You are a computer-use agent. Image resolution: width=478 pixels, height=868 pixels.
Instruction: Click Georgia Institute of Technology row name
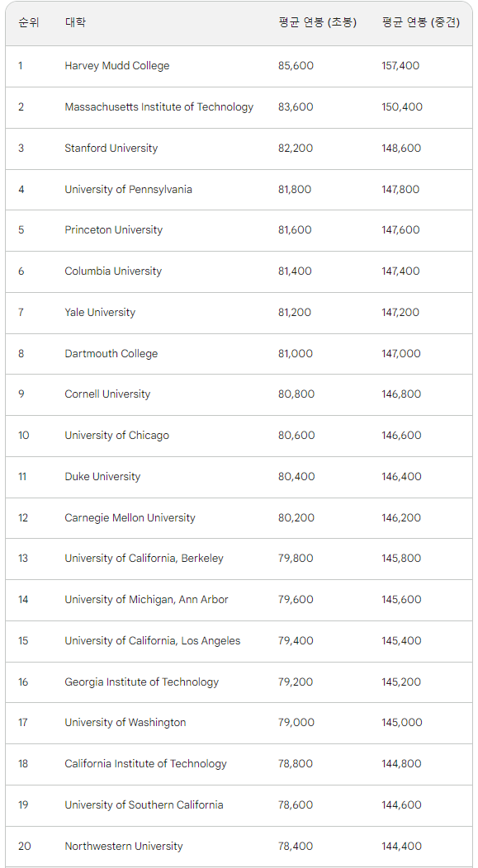click(x=142, y=682)
